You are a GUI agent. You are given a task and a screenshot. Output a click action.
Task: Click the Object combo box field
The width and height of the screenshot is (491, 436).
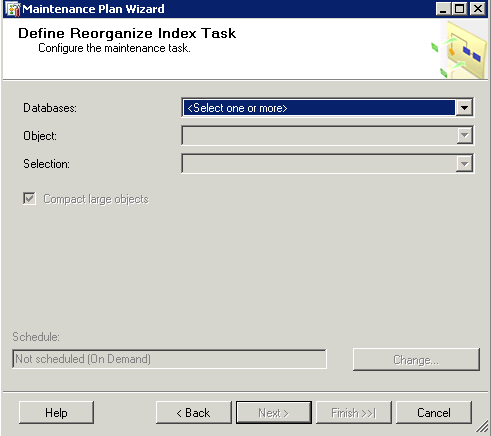point(328,136)
